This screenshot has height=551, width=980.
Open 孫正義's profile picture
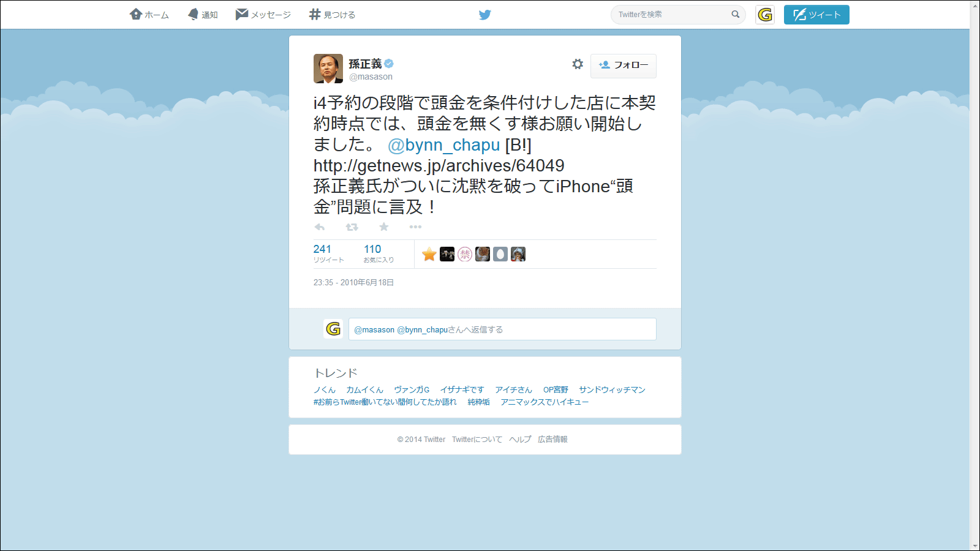tap(328, 69)
